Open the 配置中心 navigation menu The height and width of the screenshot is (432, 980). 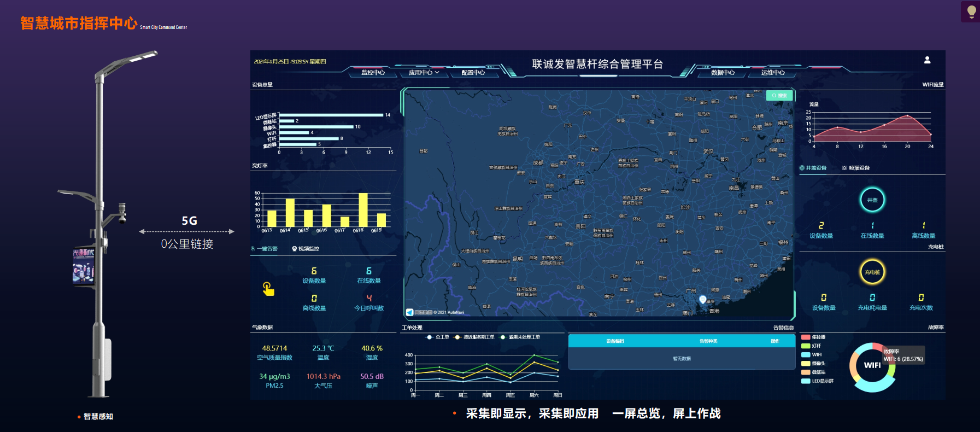(x=473, y=72)
